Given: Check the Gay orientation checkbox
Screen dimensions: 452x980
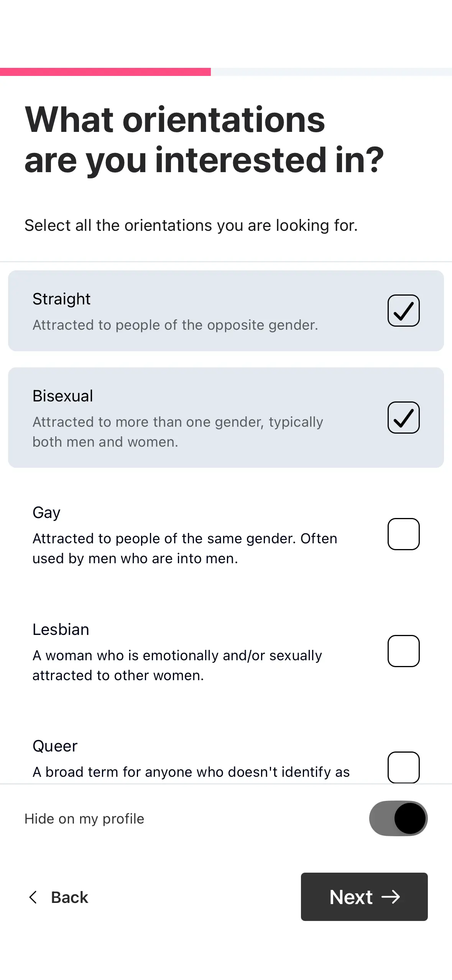Looking at the screenshot, I should tap(403, 534).
